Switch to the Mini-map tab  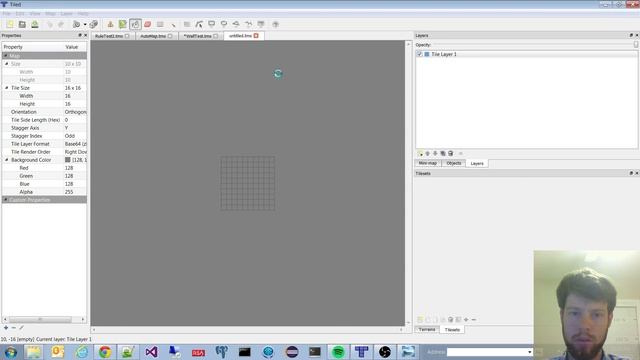(428, 163)
